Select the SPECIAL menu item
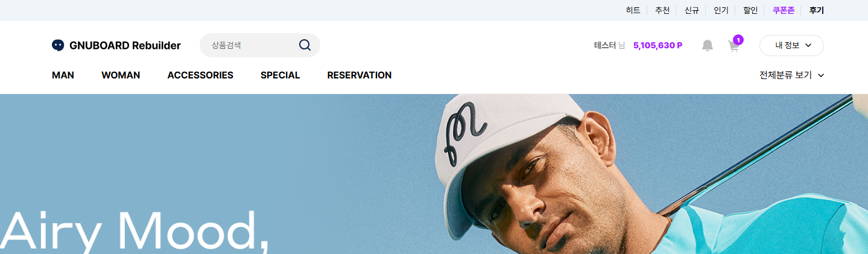Screen dimensions: 868x254 tap(280, 75)
